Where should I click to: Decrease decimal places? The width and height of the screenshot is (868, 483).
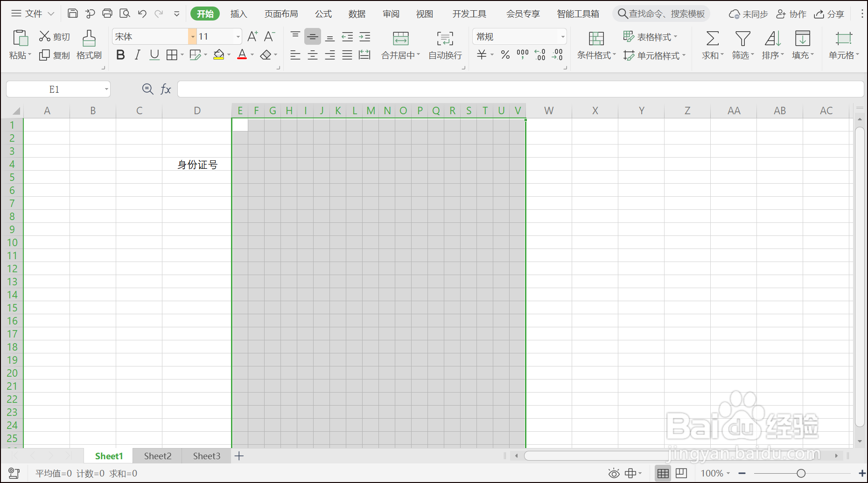click(x=558, y=55)
